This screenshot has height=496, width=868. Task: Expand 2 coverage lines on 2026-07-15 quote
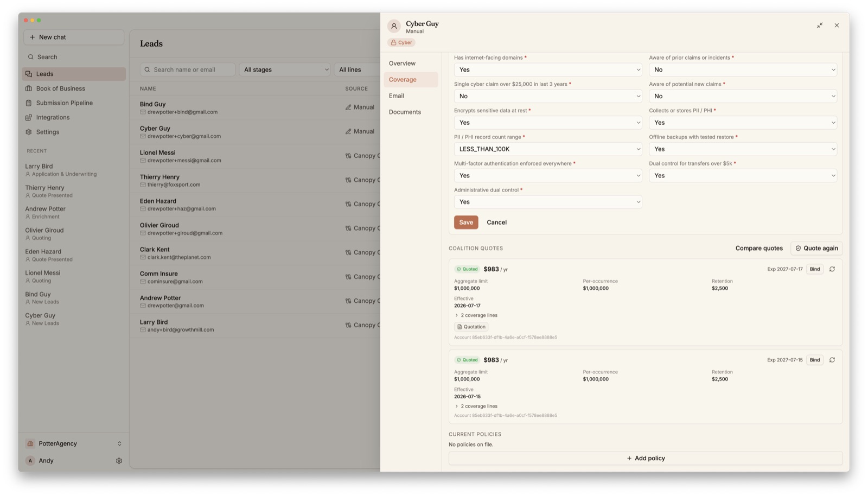pos(476,406)
